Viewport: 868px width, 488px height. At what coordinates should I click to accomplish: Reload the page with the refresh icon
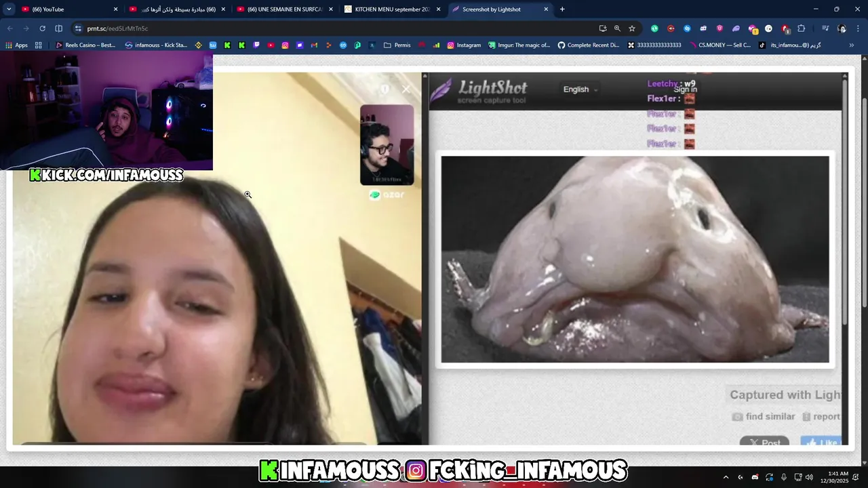click(x=42, y=28)
